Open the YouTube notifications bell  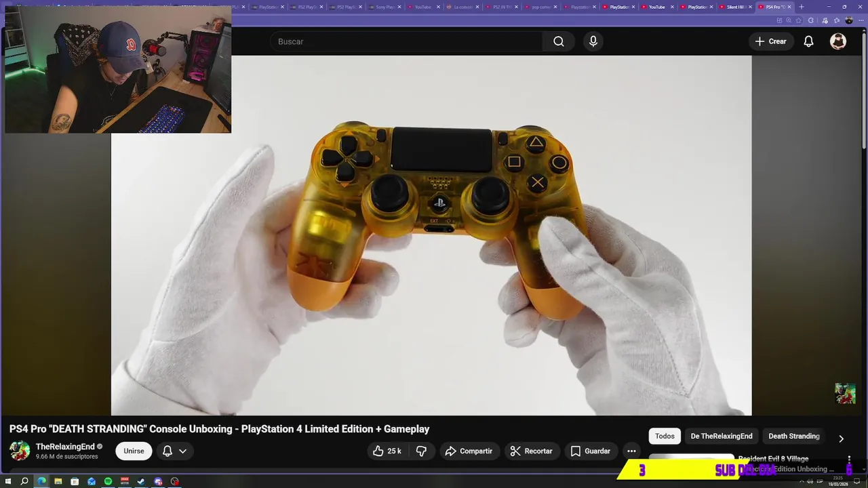point(808,41)
